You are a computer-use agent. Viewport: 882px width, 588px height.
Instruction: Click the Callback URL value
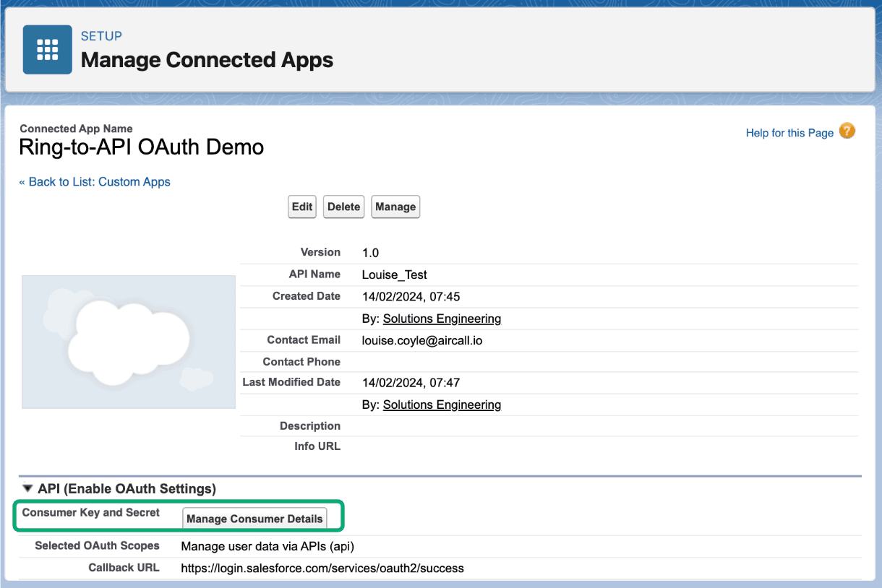pos(322,568)
